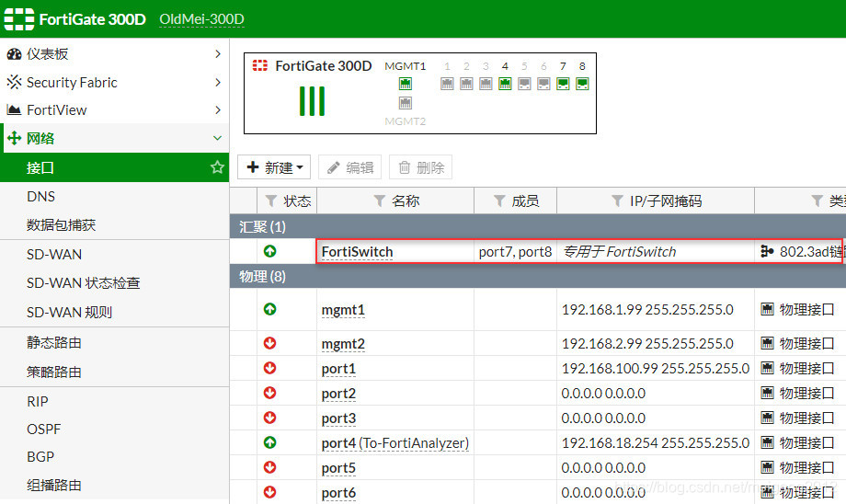Viewport: 846px width, 504px height.
Task: Select the port7, port8 members cell
Action: click(x=515, y=252)
